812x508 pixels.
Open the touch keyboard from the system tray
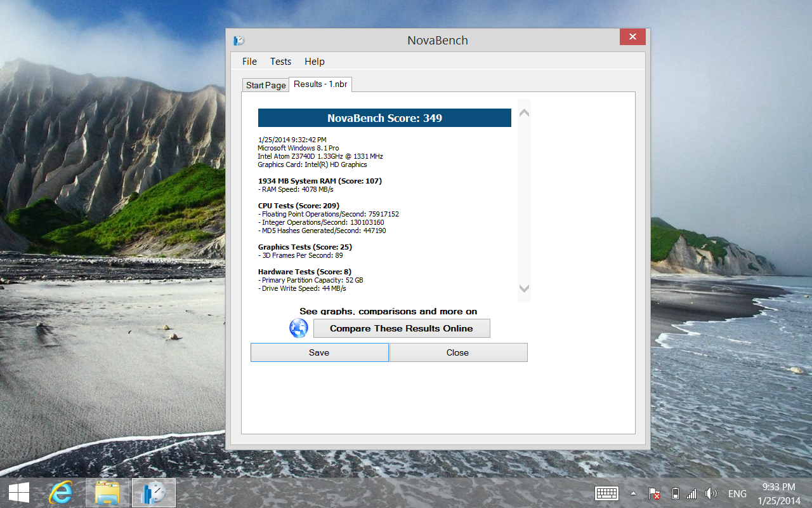coord(606,493)
